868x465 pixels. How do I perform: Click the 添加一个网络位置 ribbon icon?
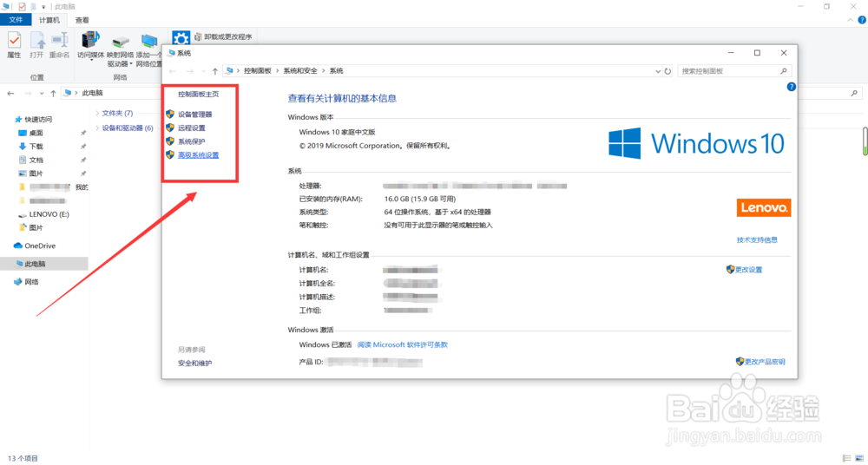[x=149, y=49]
